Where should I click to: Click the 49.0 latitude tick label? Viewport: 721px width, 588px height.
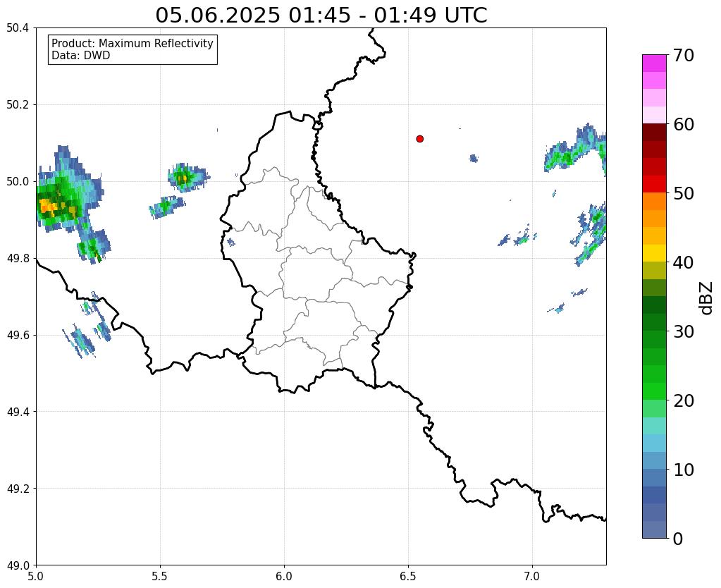point(18,565)
